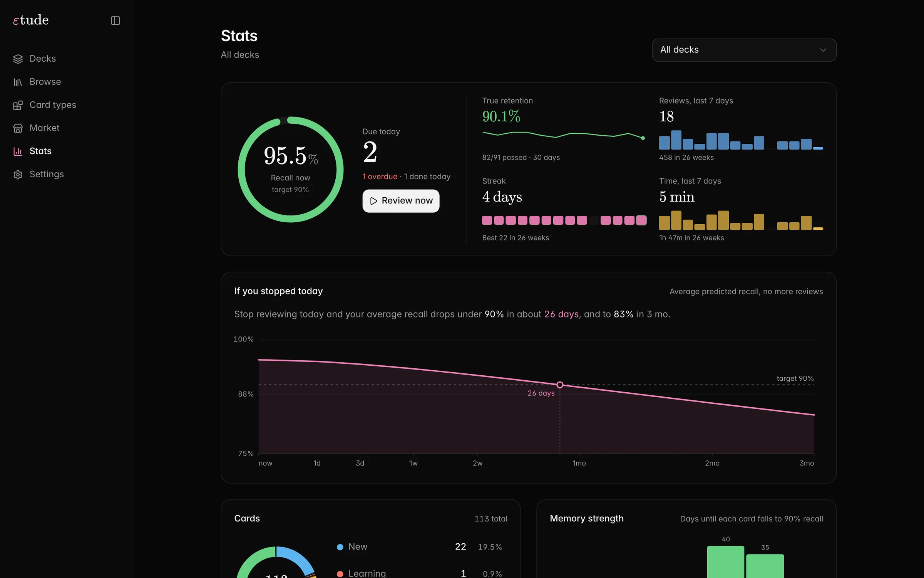
Task: Click the pink streak squares row
Action: pyautogui.click(x=564, y=220)
